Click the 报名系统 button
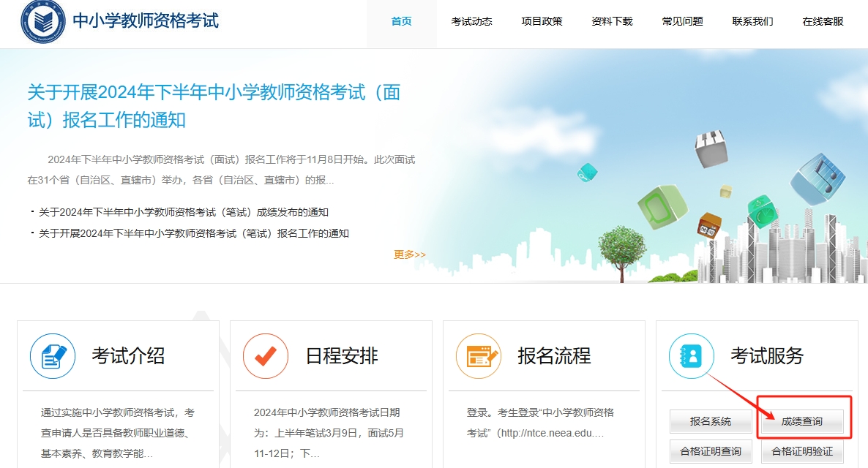Image resolution: width=868 pixels, height=468 pixels. click(x=711, y=421)
